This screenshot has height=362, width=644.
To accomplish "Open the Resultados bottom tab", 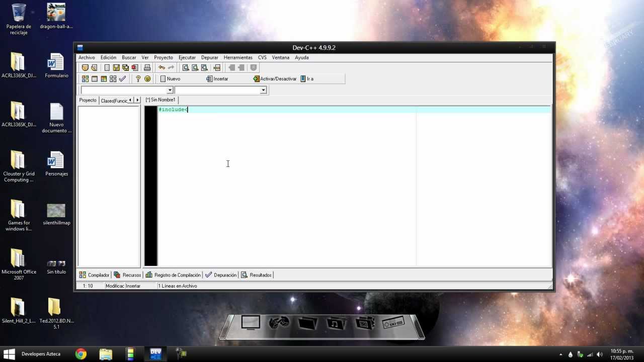I will click(257, 275).
